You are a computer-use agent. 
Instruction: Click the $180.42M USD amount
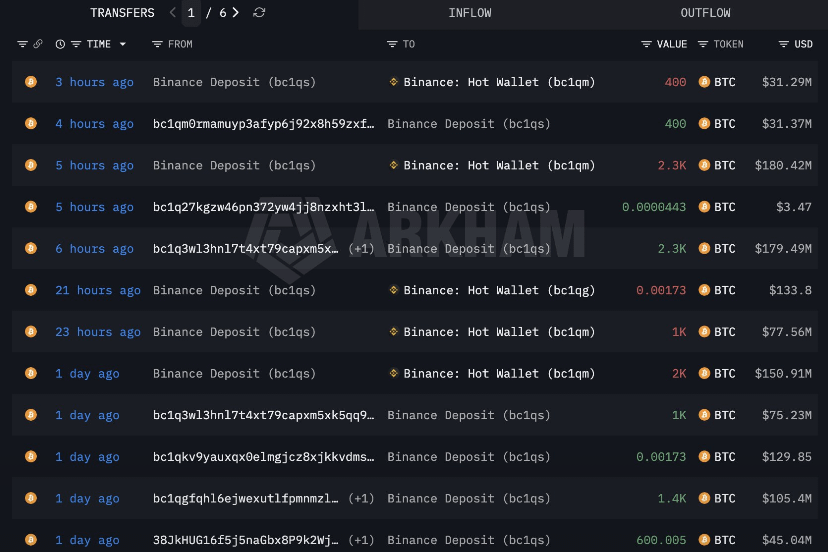coord(783,165)
